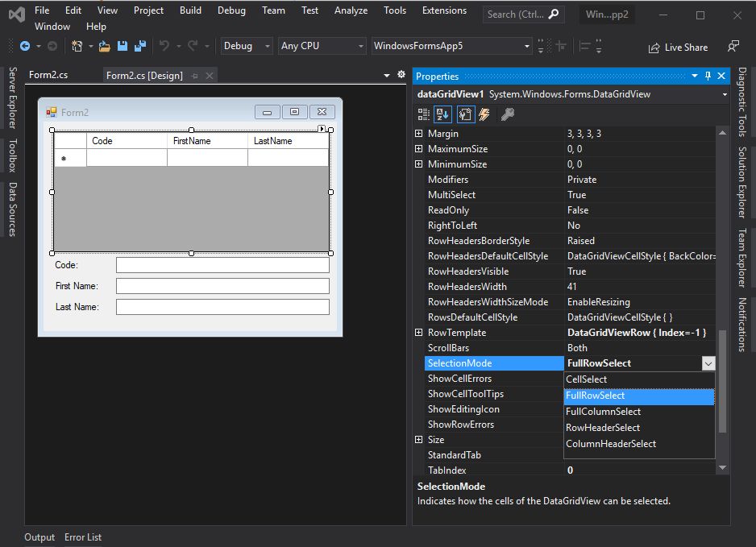
Task: Expand the Margin property node
Action: point(418,134)
